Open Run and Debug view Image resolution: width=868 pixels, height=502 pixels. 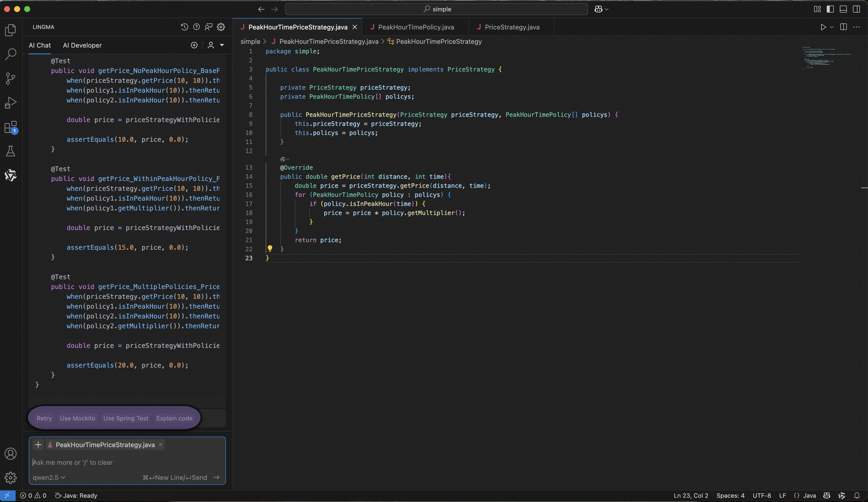click(11, 103)
